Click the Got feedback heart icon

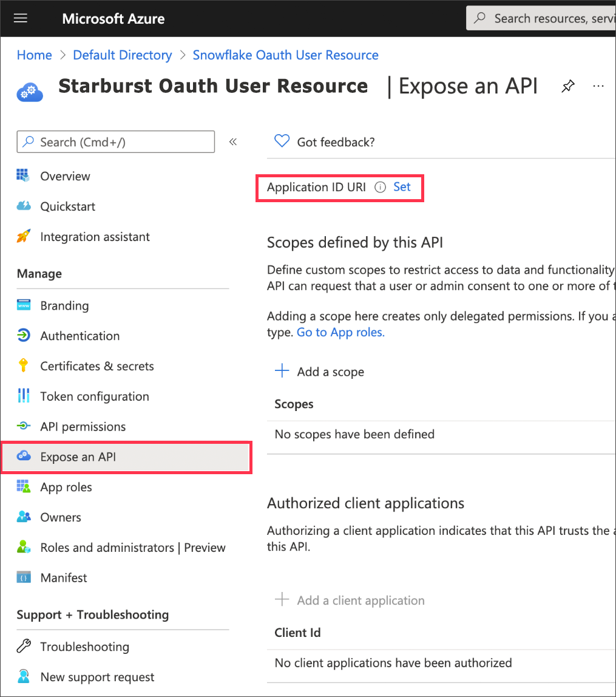coord(282,141)
